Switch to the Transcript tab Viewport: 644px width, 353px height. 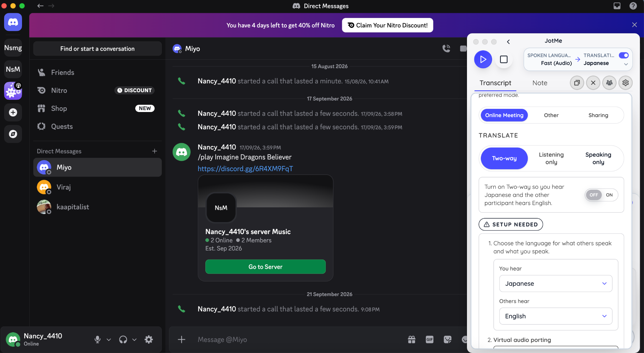click(495, 83)
